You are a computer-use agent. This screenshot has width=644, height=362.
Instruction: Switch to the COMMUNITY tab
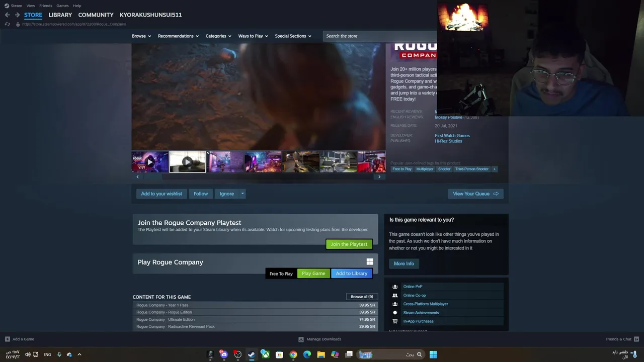point(96,15)
